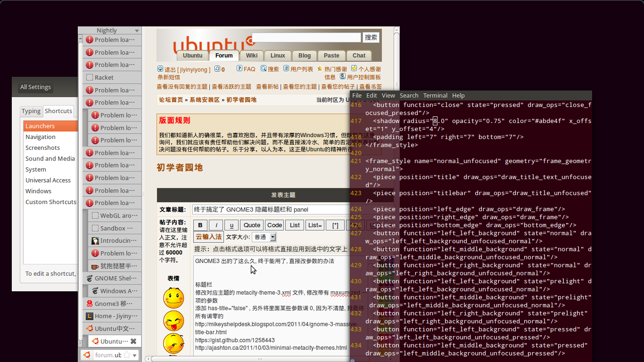Image resolution: width=644 pixels, height=362 pixels.
Task: Switch to the Typing tab in settings
Action: [x=31, y=111]
